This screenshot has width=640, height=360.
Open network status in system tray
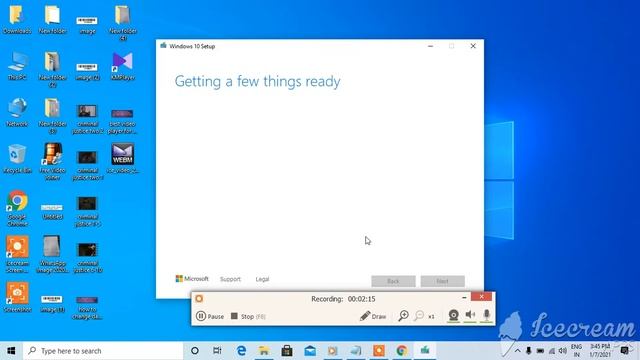[552, 351]
